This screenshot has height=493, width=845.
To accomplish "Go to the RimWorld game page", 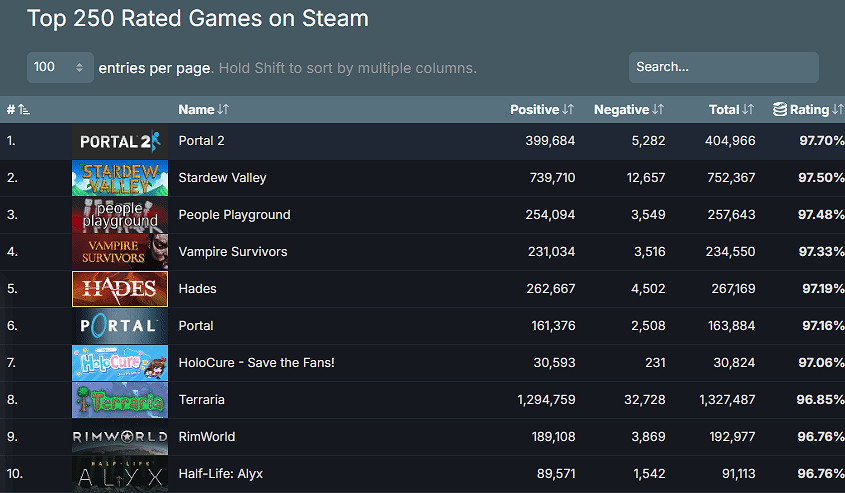I will point(208,437).
